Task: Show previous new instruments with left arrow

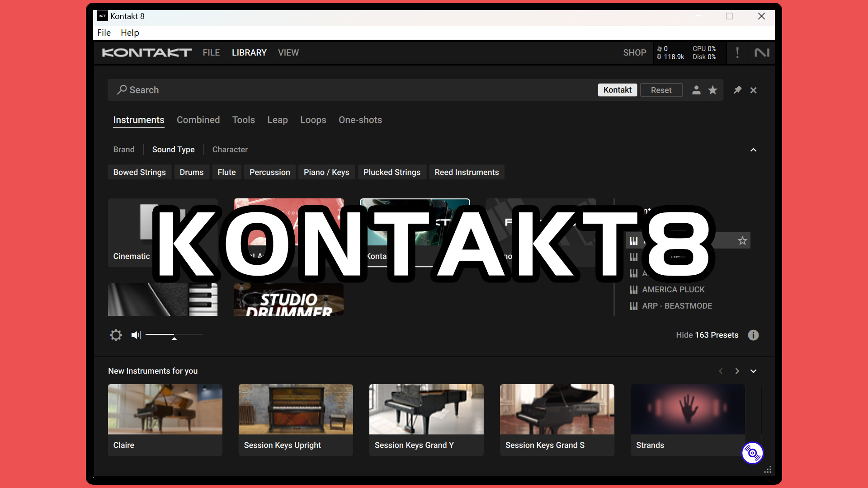Action: pos(721,371)
